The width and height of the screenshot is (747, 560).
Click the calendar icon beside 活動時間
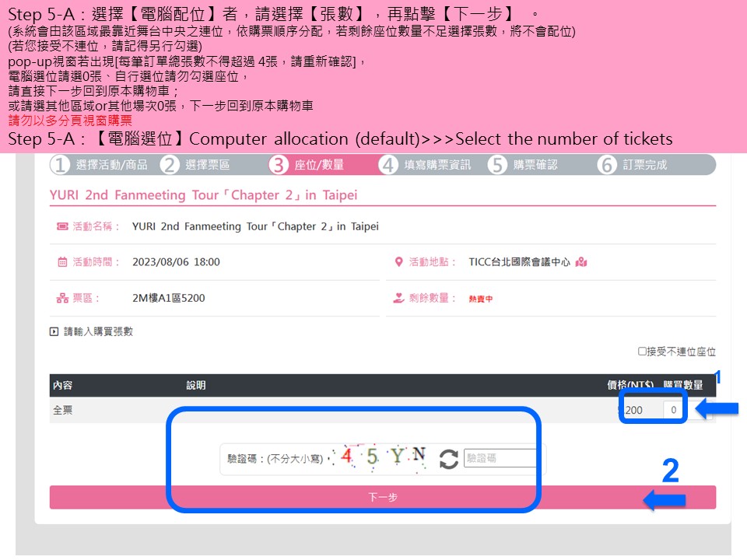click(62, 262)
